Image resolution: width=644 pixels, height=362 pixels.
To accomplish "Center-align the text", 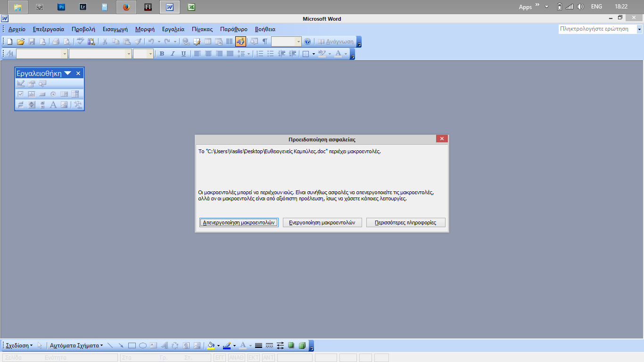I will pyautogui.click(x=208, y=54).
